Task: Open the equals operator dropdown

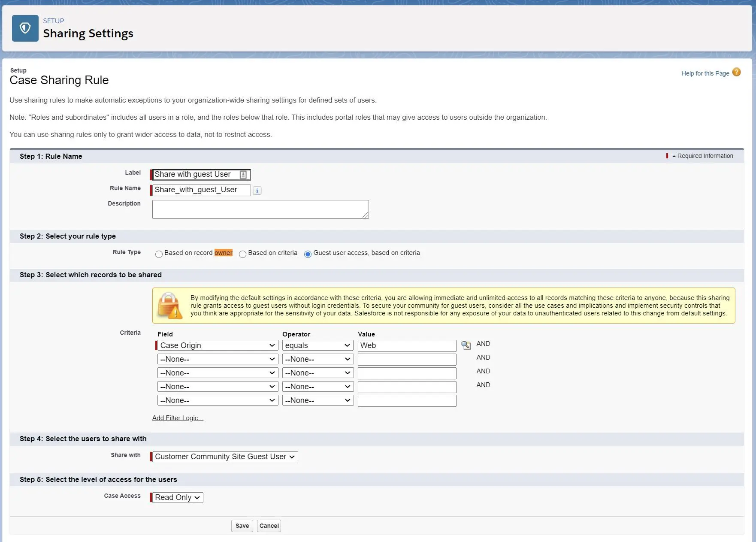Action: point(318,345)
